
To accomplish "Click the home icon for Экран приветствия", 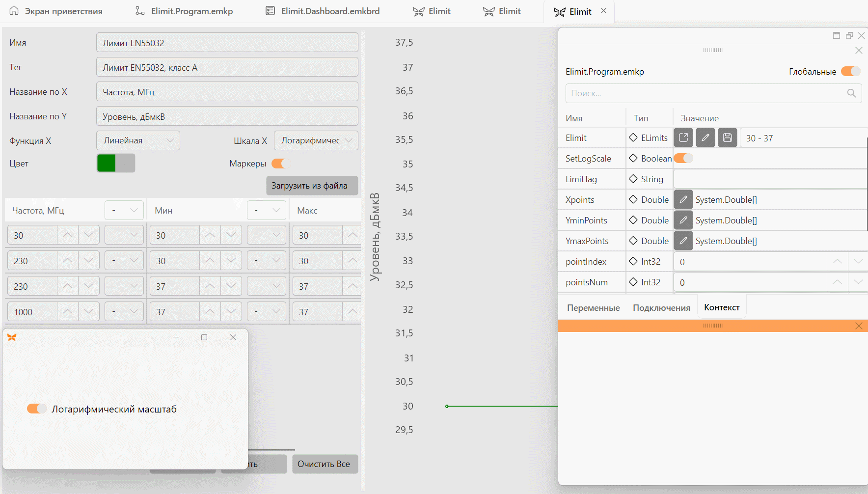I will pyautogui.click(x=14, y=11).
